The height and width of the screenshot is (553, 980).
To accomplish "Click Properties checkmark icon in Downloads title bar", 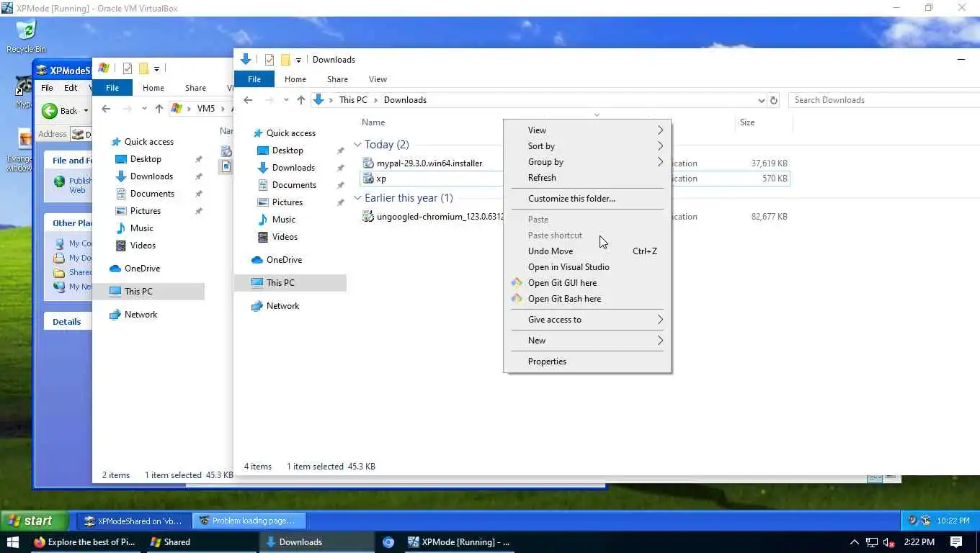I will click(x=269, y=60).
